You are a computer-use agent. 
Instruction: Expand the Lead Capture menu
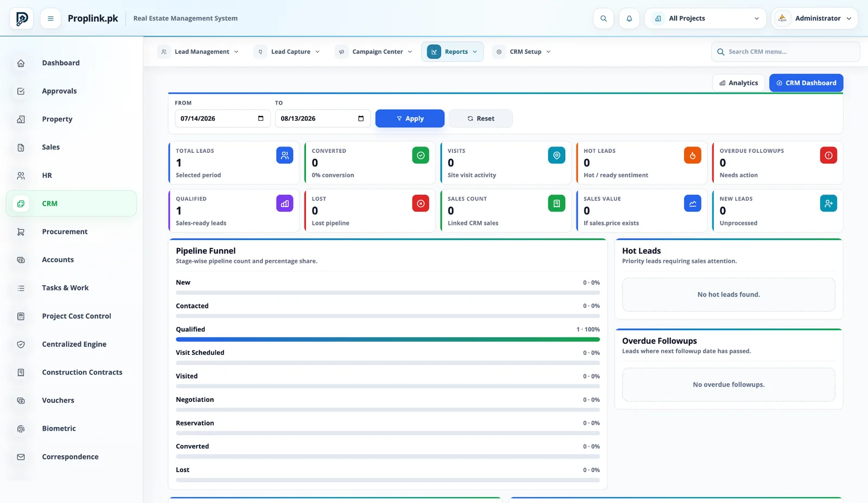(288, 52)
